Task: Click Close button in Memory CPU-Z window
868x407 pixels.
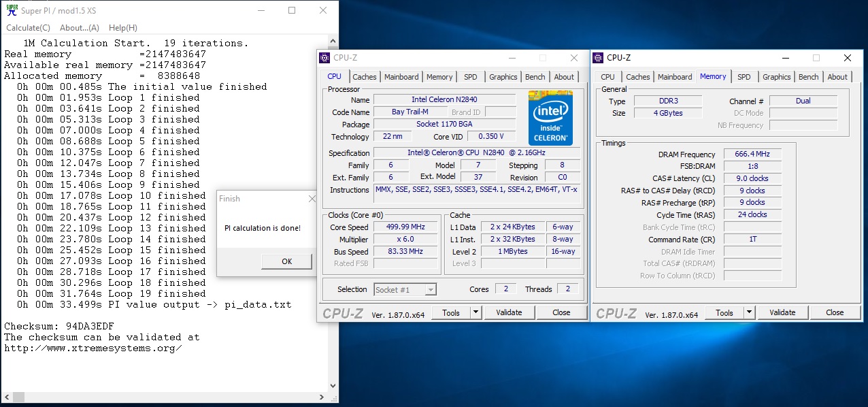Action: point(835,312)
